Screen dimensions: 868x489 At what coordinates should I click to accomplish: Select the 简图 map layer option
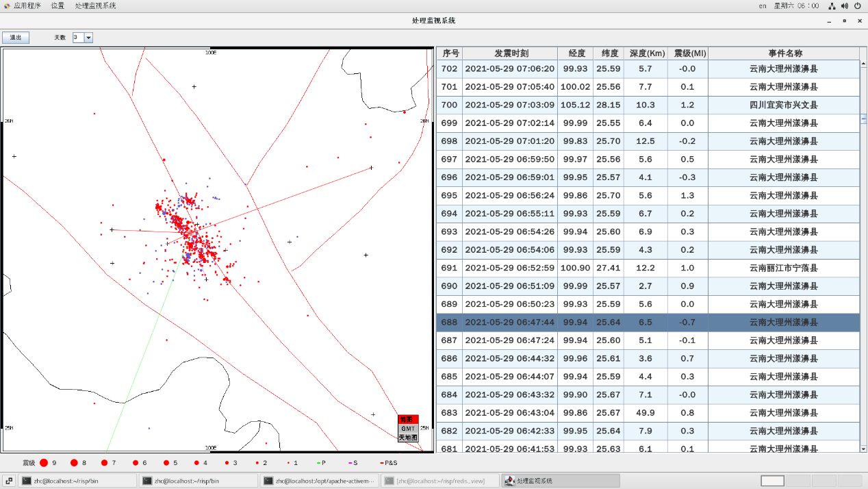[408, 419]
